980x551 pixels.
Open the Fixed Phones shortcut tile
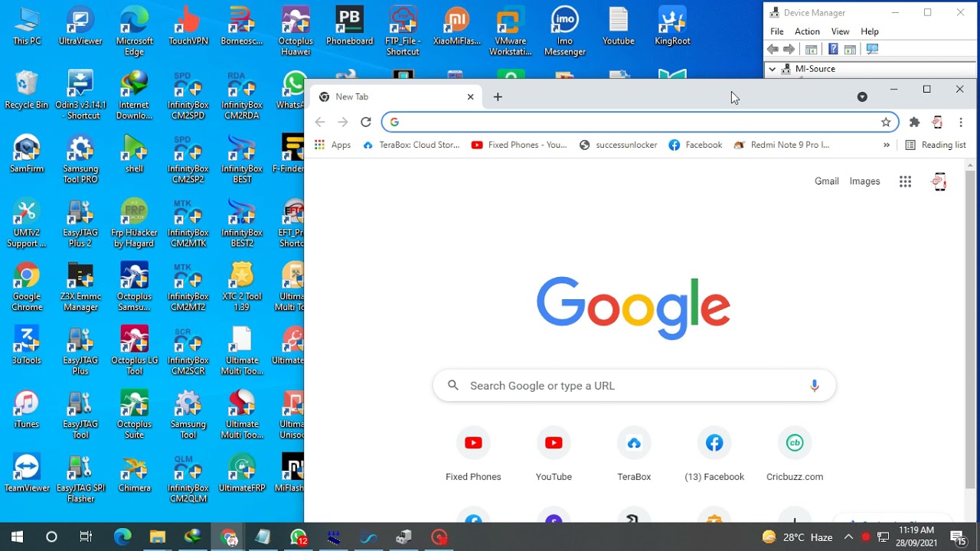[473, 455]
